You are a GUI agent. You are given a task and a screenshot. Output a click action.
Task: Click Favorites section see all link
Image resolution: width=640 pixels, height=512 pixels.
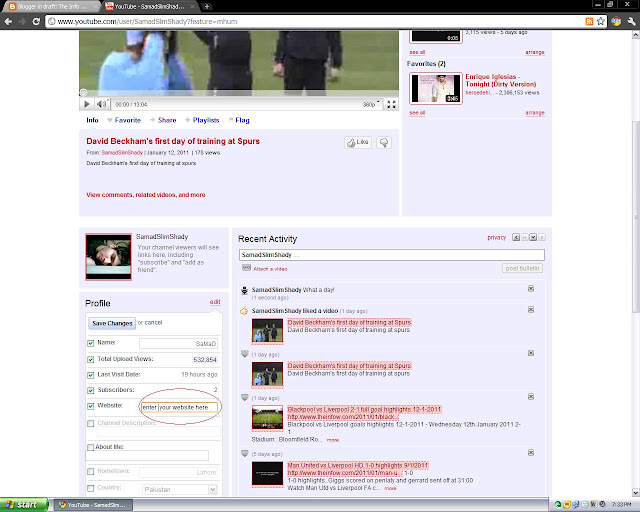(x=417, y=112)
